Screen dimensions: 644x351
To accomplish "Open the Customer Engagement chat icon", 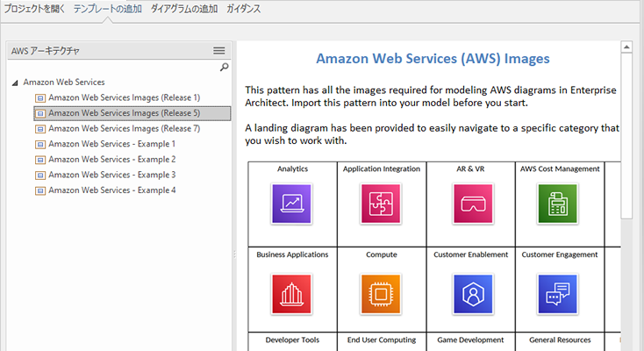I will (558, 294).
